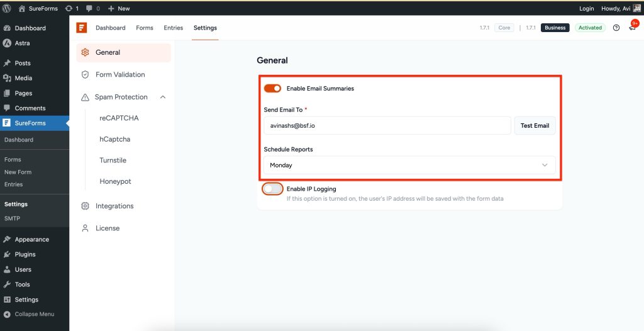
Task: Click the plus New icon
Action: pos(111,8)
